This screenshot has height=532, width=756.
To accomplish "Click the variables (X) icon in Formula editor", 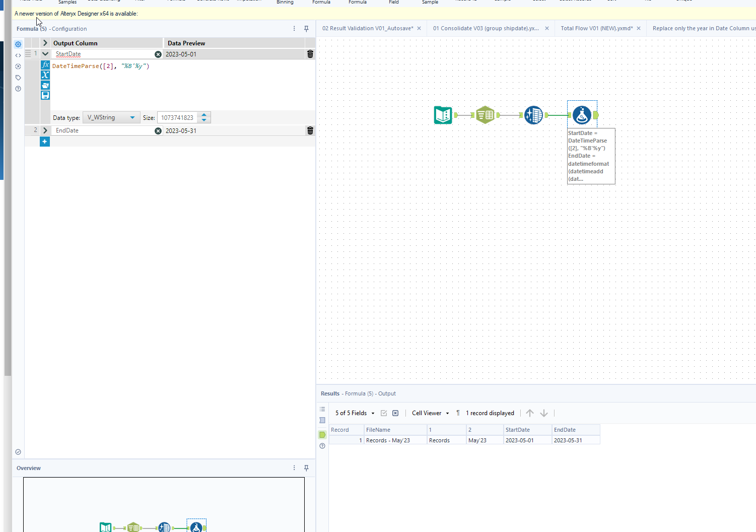I will coord(45,75).
